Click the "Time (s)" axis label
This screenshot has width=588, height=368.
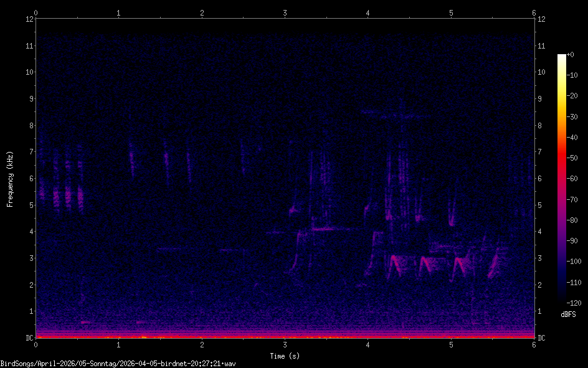point(285,356)
